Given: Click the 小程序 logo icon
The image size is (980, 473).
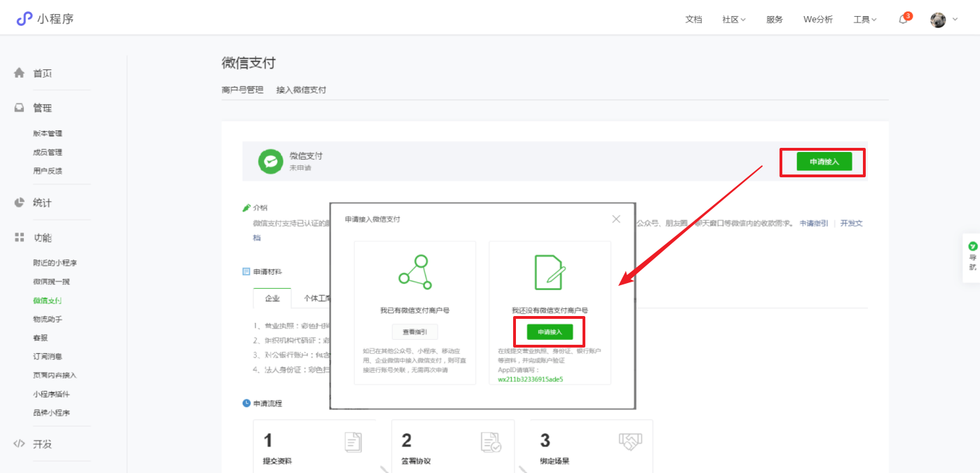Looking at the screenshot, I should point(25,19).
